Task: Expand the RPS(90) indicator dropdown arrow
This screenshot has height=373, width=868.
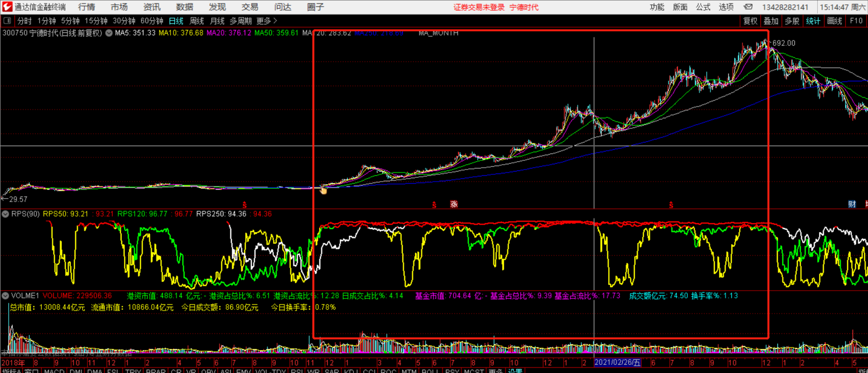Action: (6, 214)
